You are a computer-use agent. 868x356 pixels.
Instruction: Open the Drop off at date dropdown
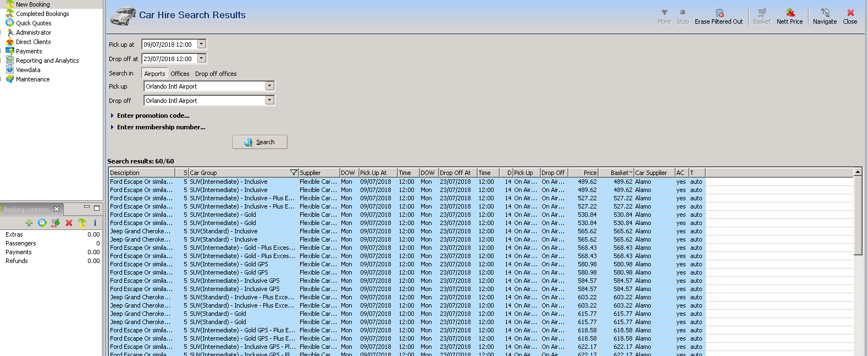[202, 58]
